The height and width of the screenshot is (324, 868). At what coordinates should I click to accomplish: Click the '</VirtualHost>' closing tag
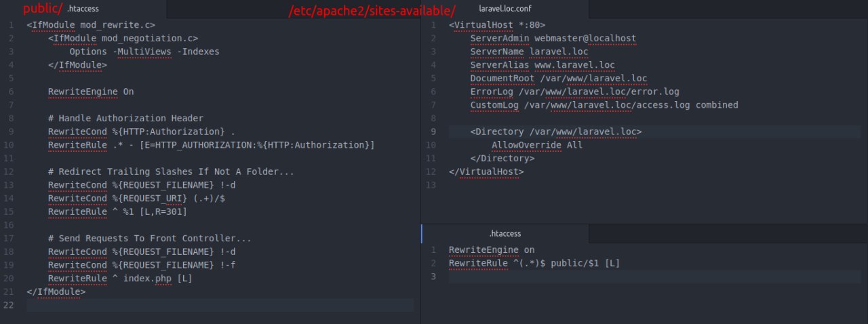(x=486, y=171)
